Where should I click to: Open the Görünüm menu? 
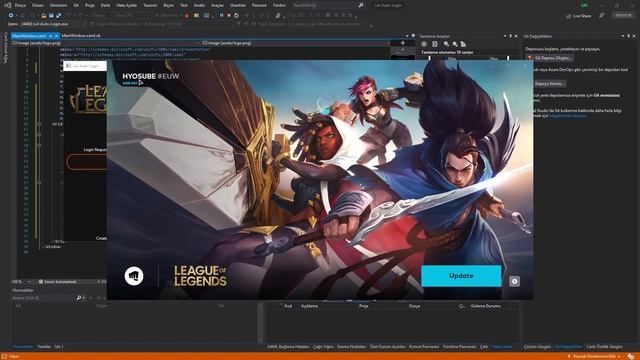[58, 5]
